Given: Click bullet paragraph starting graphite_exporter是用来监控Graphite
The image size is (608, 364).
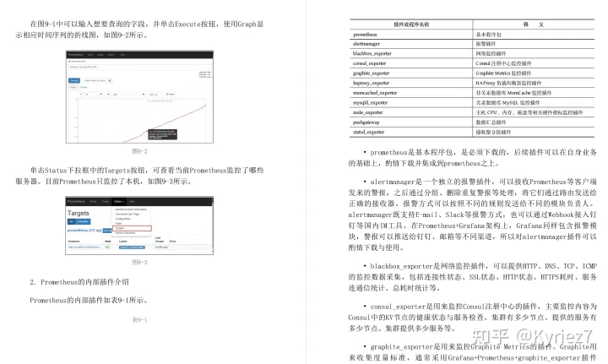Looking at the screenshot, I should point(472,352).
